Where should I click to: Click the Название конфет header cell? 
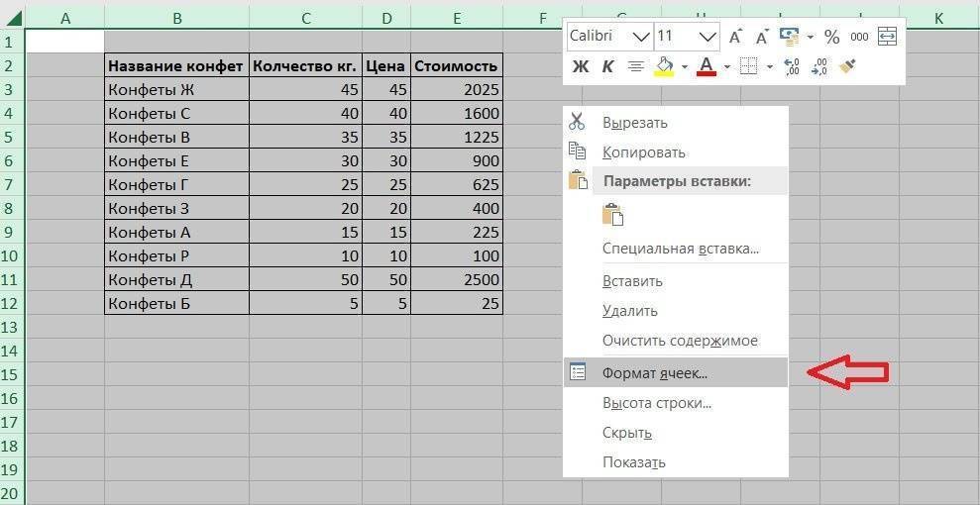click(x=176, y=66)
